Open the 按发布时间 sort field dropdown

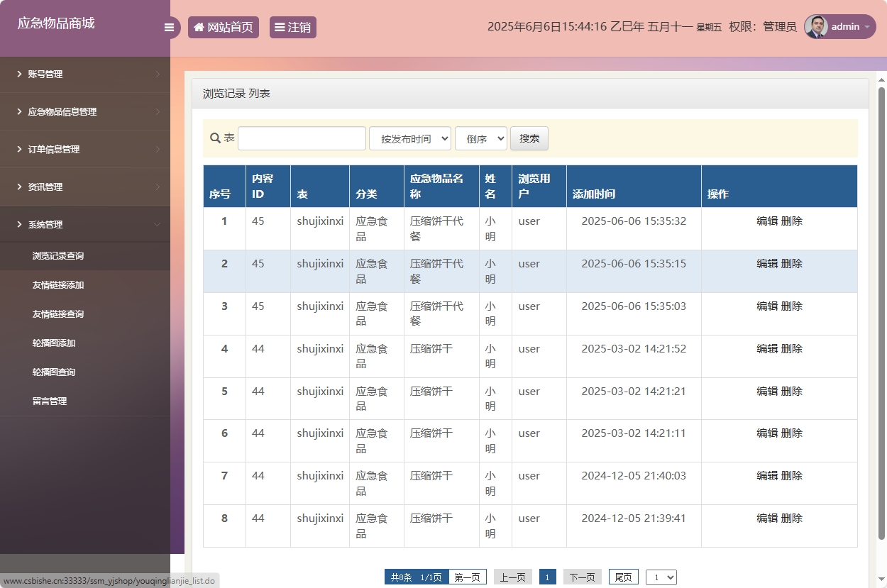point(410,138)
